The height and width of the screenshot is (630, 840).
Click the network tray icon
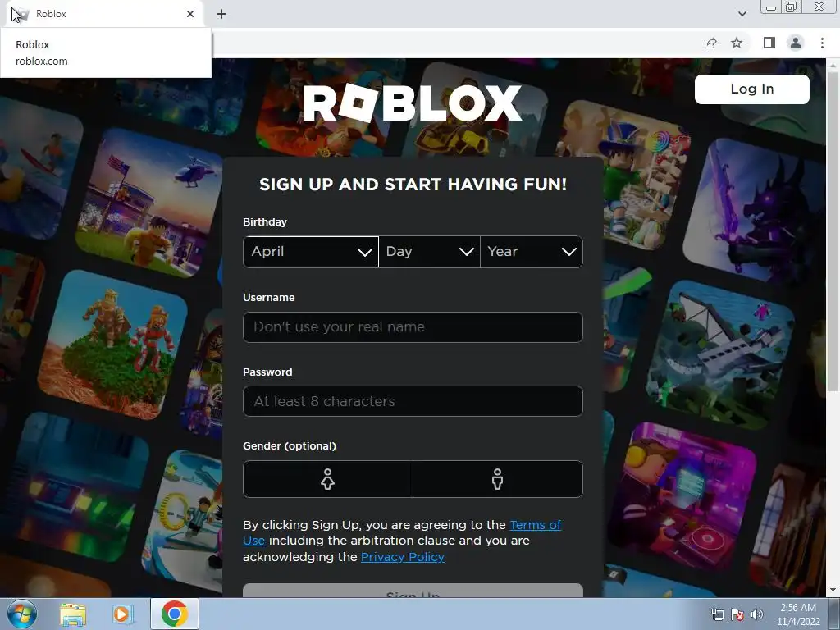tap(717, 614)
